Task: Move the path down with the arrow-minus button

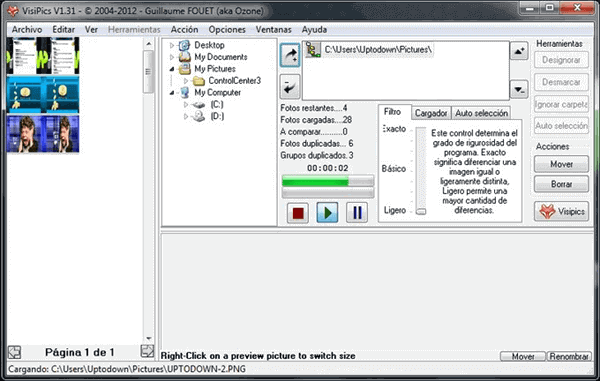Action: click(519, 90)
